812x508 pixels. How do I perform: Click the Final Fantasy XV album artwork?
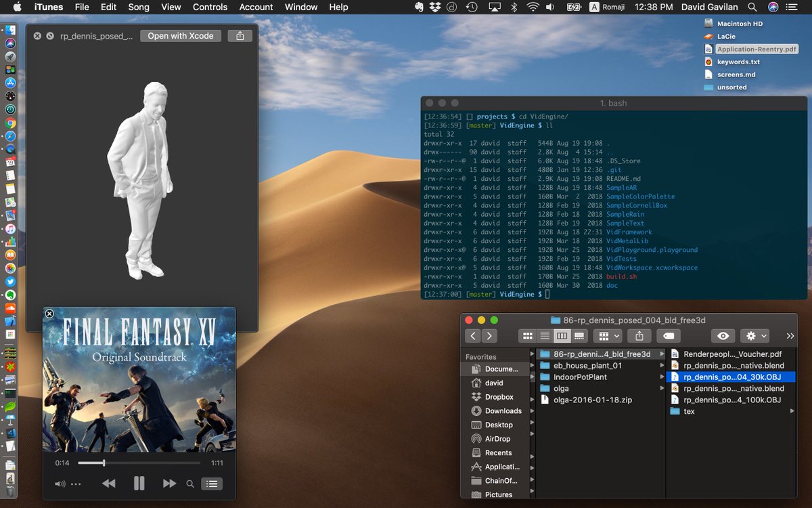(x=139, y=379)
